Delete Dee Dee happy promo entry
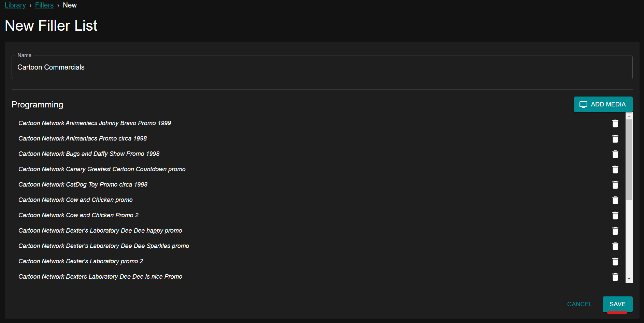The height and width of the screenshot is (323, 644). 615,231
